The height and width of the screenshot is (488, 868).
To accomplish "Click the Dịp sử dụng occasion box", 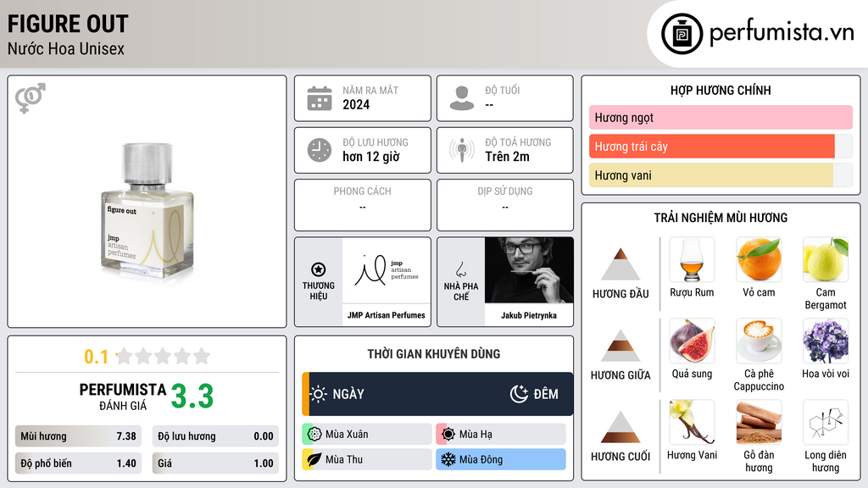I will point(505,205).
